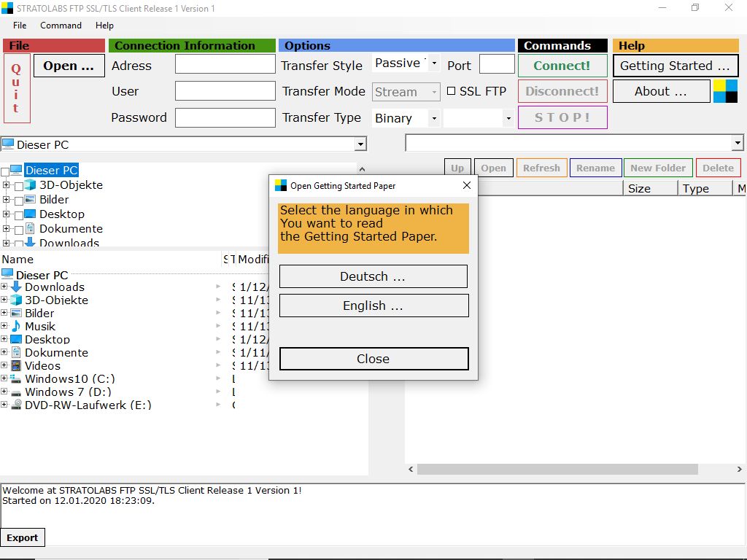Expand Windows10 (C:) in the Name list
This screenshot has width=747, height=560.
point(4,378)
